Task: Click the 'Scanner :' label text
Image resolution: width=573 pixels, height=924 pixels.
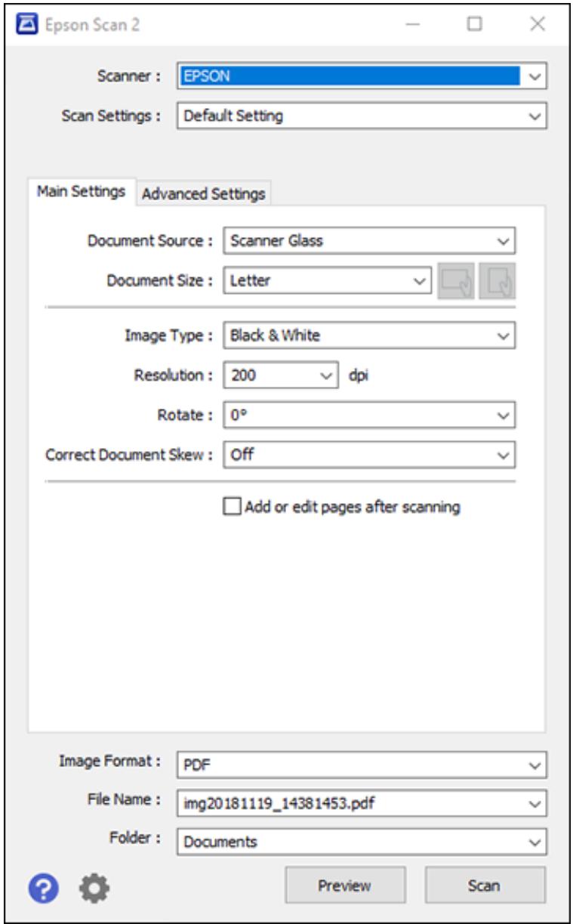Action: 128,76
